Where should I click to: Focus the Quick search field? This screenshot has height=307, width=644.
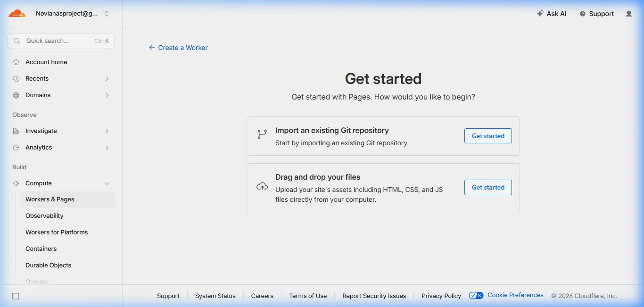click(x=61, y=41)
